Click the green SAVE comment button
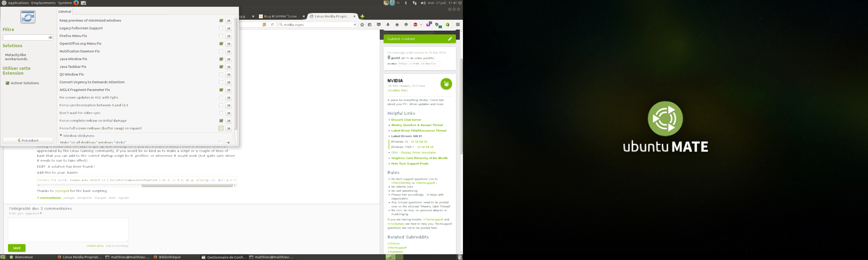The width and height of the screenshot is (868, 260). pyautogui.click(x=17, y=248)
